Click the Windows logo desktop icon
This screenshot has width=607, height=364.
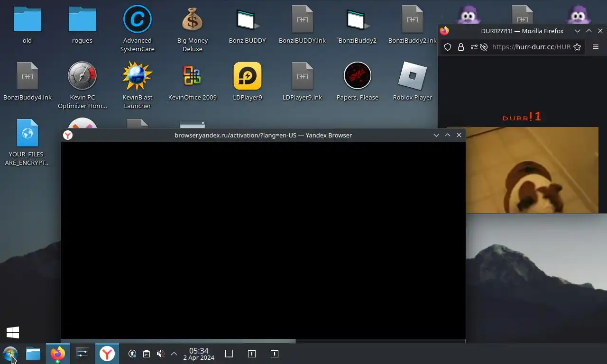[13, 332]
